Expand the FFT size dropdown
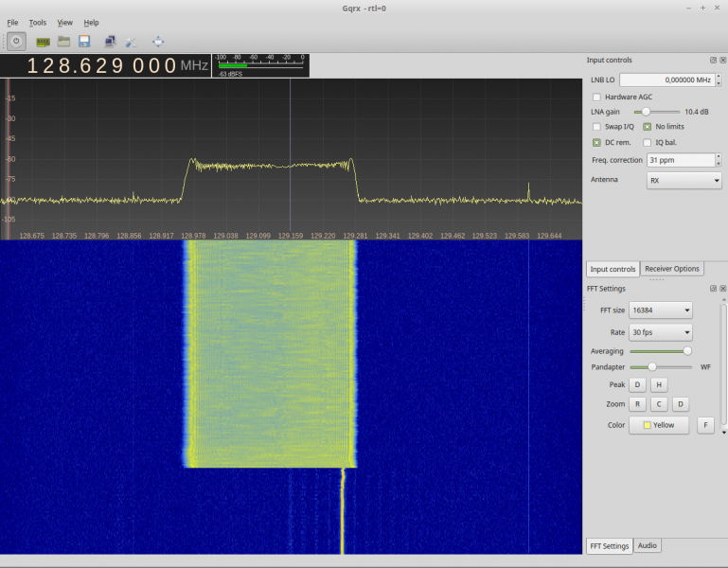 point(660,311)
